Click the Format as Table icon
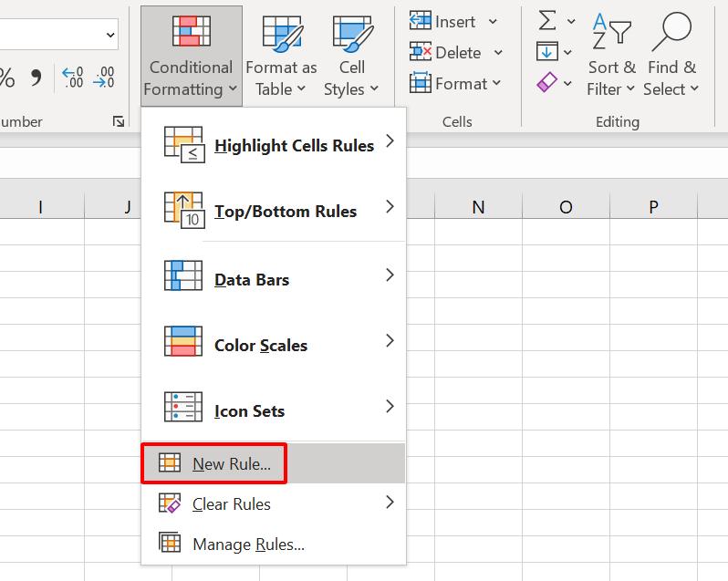 [281, 33]
